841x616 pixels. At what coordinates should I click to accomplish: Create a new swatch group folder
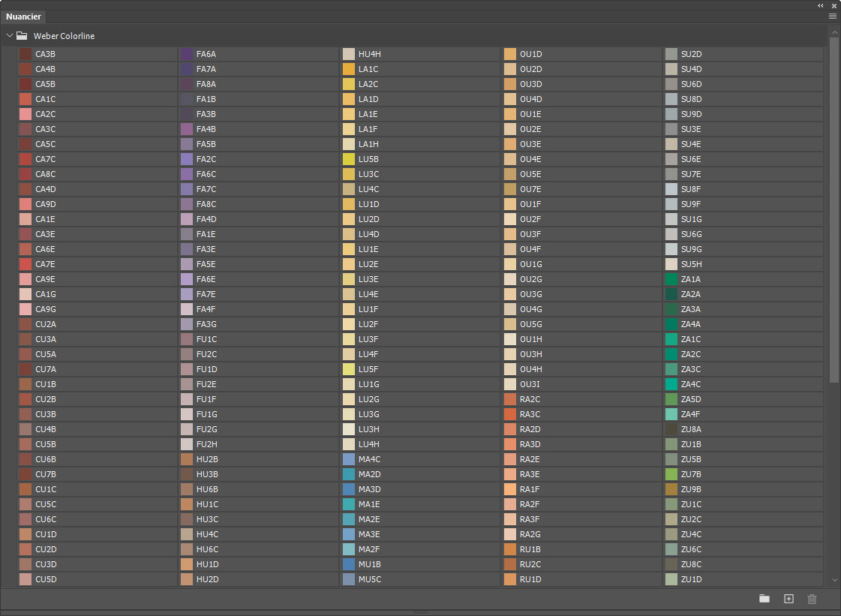(x=764, y=599)
